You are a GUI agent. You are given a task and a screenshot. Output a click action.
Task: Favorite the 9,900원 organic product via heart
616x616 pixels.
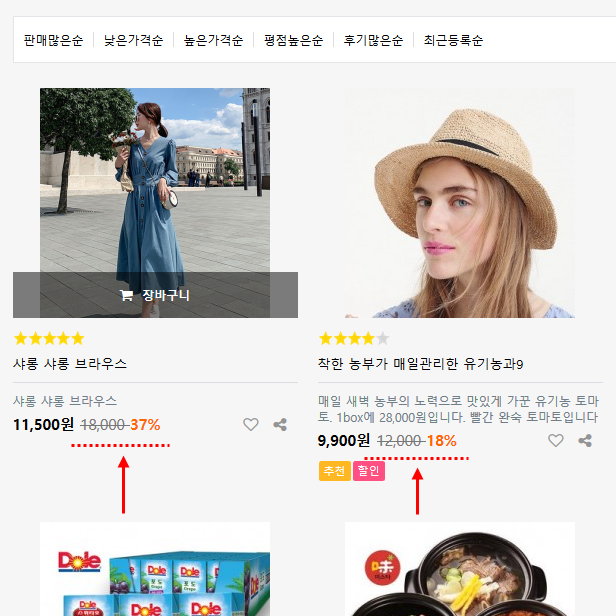pyautogui.click(x=556, y=440)
